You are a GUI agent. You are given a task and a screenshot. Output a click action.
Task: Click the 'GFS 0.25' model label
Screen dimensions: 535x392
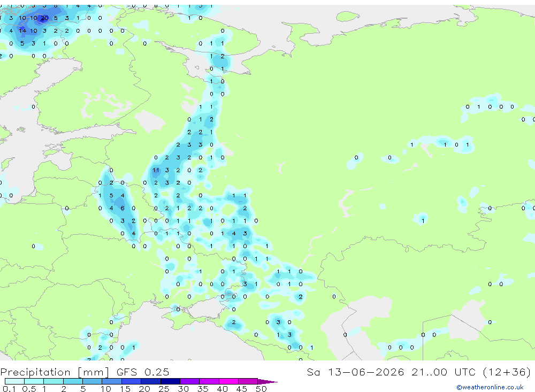click(x=143, y=372)
